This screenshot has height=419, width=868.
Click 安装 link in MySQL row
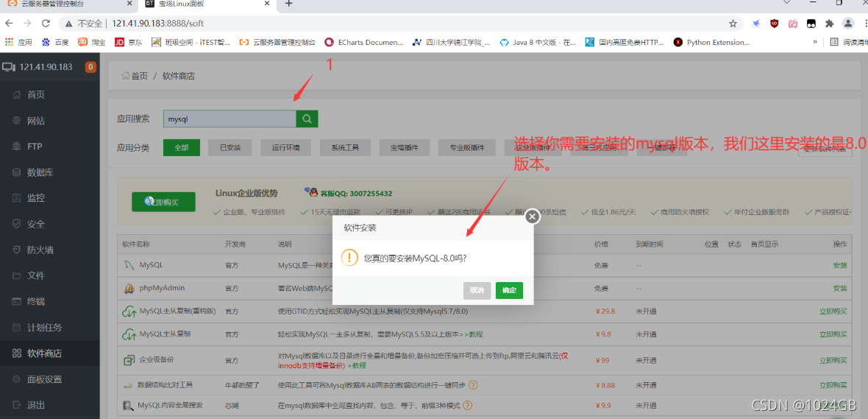[840, 266]
